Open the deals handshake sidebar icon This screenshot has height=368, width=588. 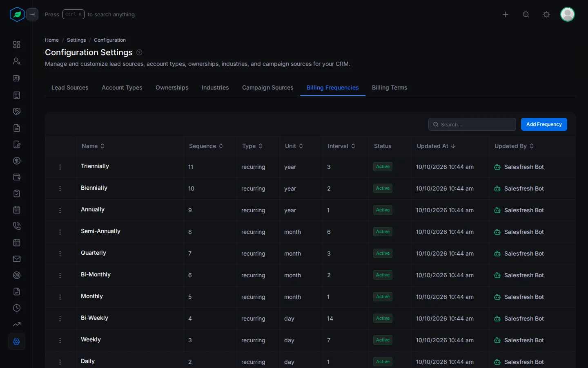(x=17, y=112)
